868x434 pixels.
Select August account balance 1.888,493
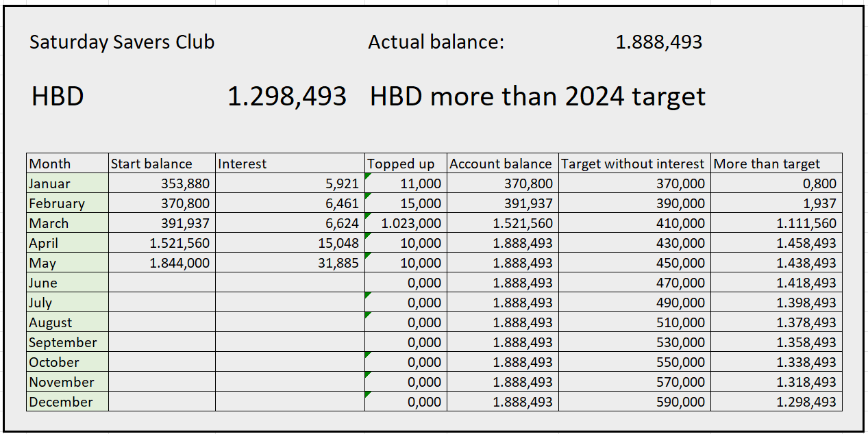tap(502, 322)
